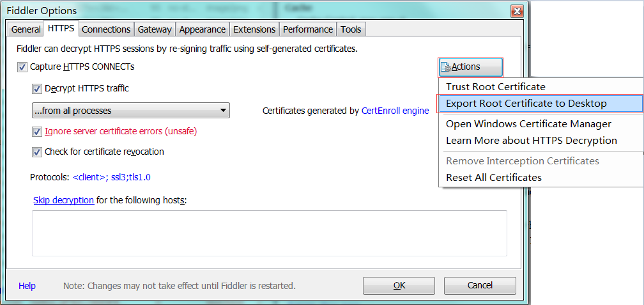Select the HTTPS tab
Screen dimensions: 644x305
[x=61, y=28]
